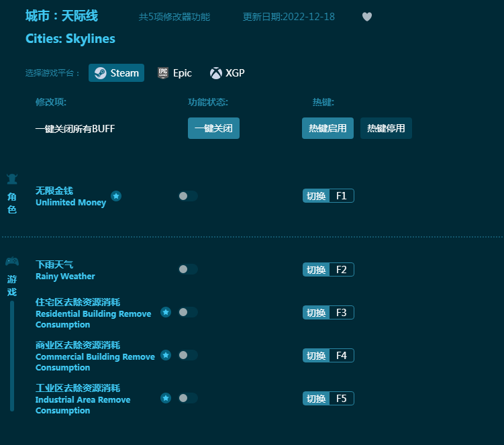Click the star badge for Commercial Building Remove Consumption
This screenshot has height=445, width=504.
[166, 355]
